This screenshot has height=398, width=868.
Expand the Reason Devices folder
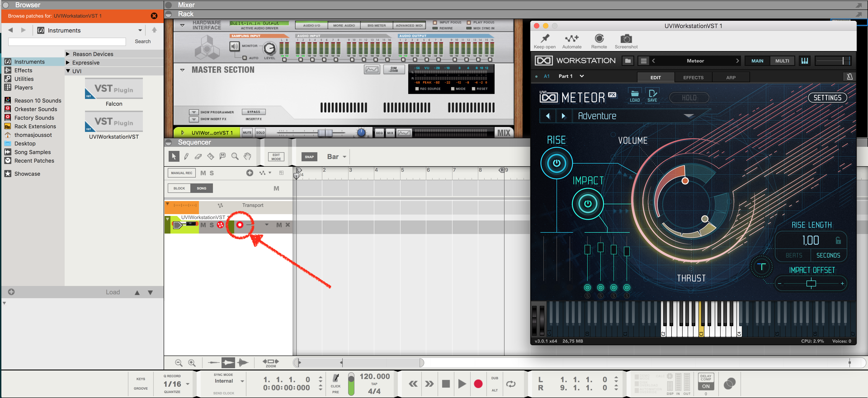pyautogui.click(x=68, y=54)
